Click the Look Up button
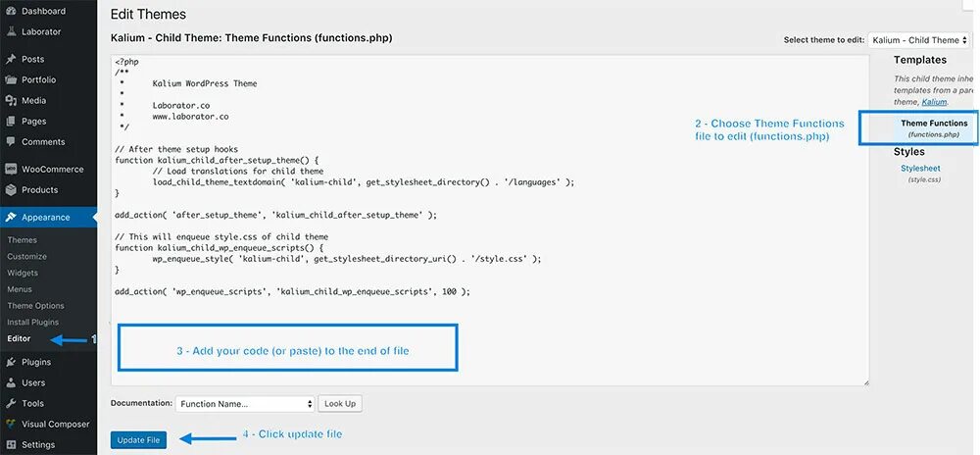 coord(341,404)
